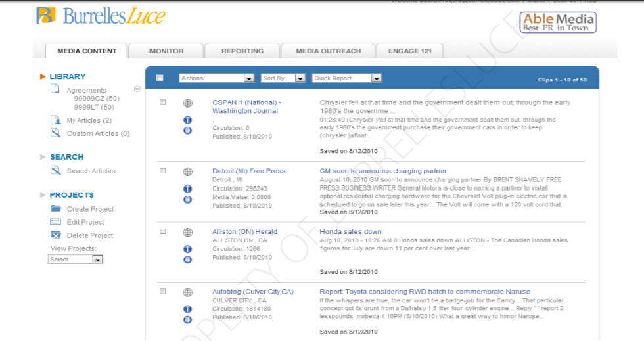Check the Alliston Herald clip checkbox

(x=163, y=231)
